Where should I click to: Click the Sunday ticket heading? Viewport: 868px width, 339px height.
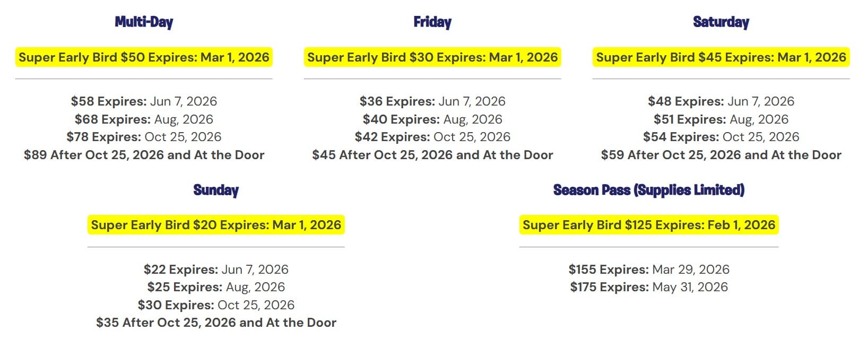click(x=216, y=190)
